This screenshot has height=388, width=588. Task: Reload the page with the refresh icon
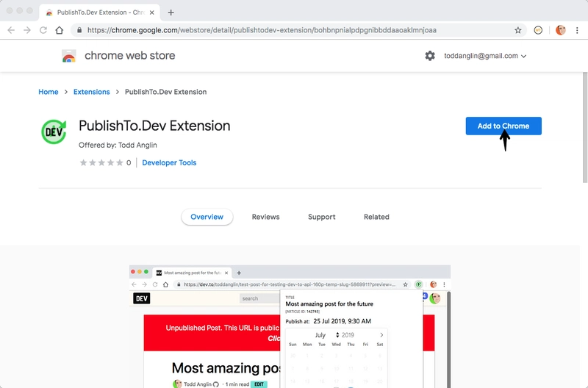43,30
